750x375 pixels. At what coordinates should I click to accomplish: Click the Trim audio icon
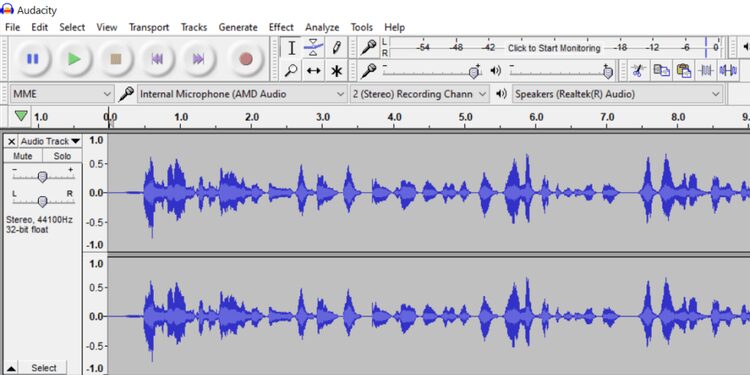click(x=706, y=71)
